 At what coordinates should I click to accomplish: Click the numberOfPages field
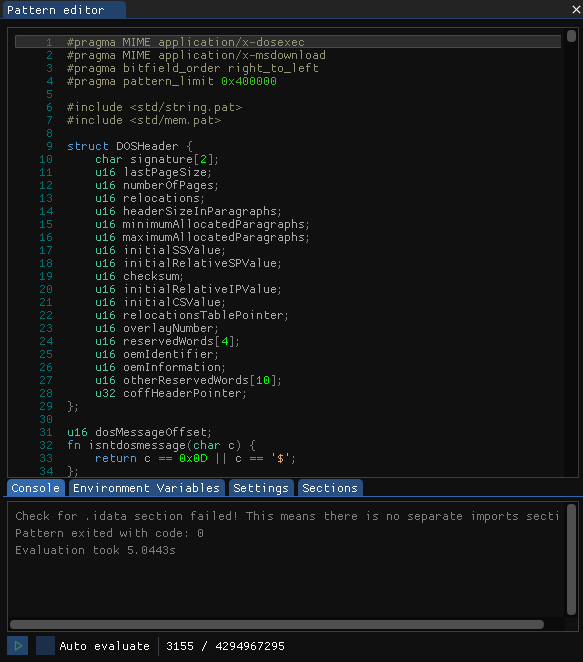click(157, 185)
